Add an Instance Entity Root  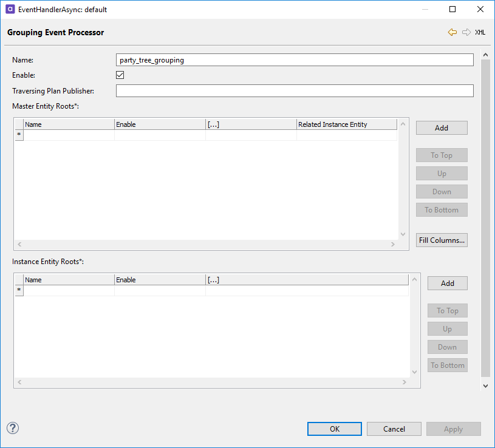pyautogui.click(x=447, y=283)
